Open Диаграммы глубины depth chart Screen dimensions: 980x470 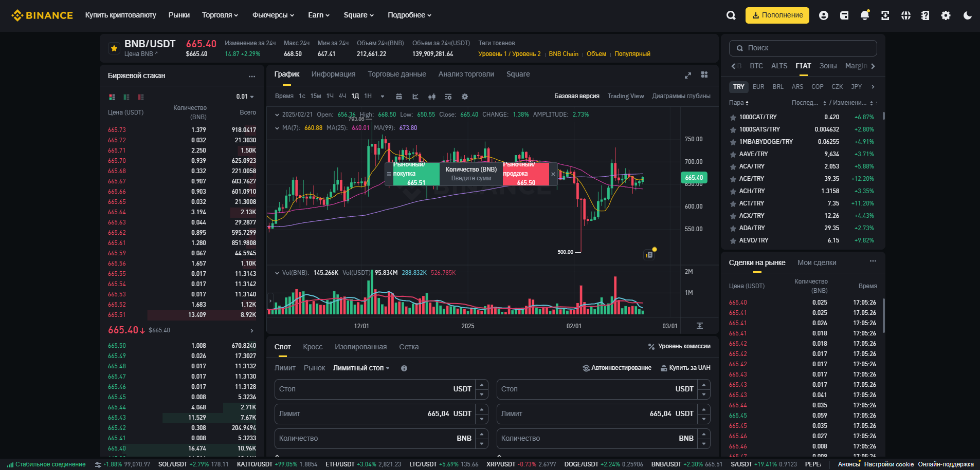(x=681, y=96)
